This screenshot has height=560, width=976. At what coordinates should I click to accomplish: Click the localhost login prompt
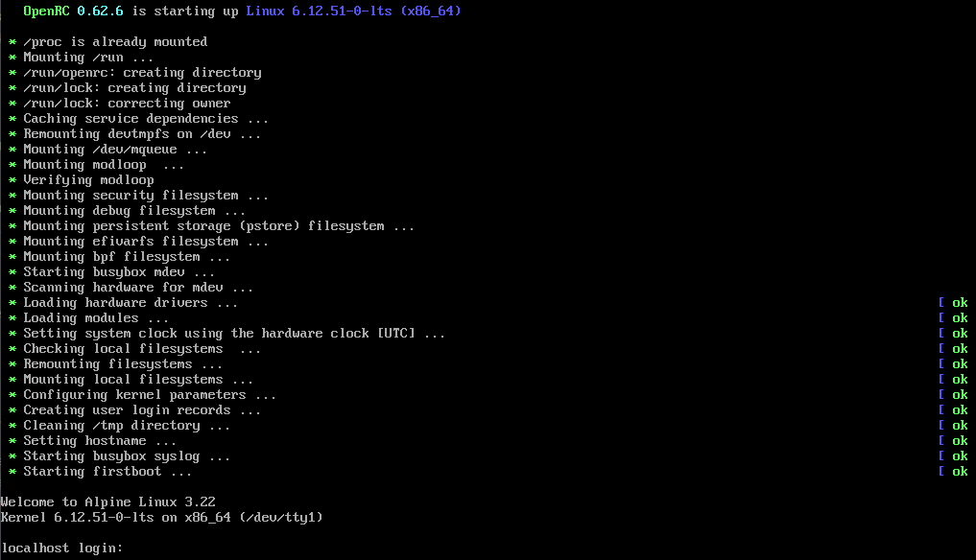(62, 548)
